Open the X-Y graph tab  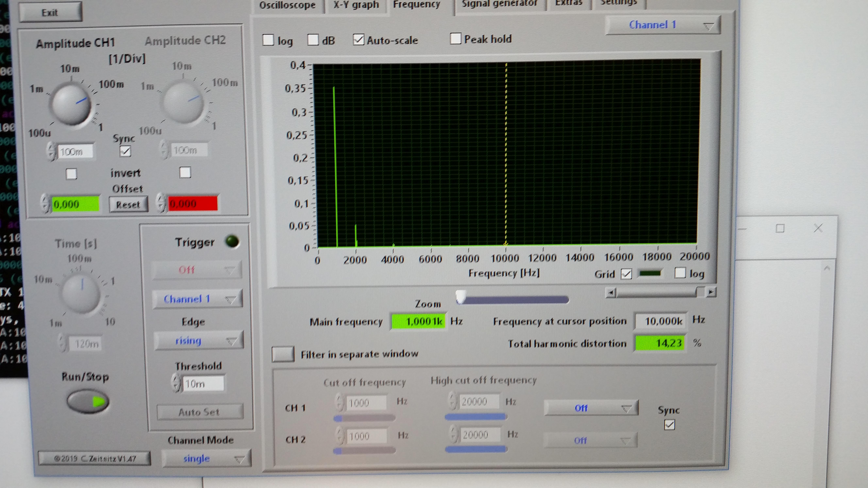pyautogui.click(x=356, y=5)
